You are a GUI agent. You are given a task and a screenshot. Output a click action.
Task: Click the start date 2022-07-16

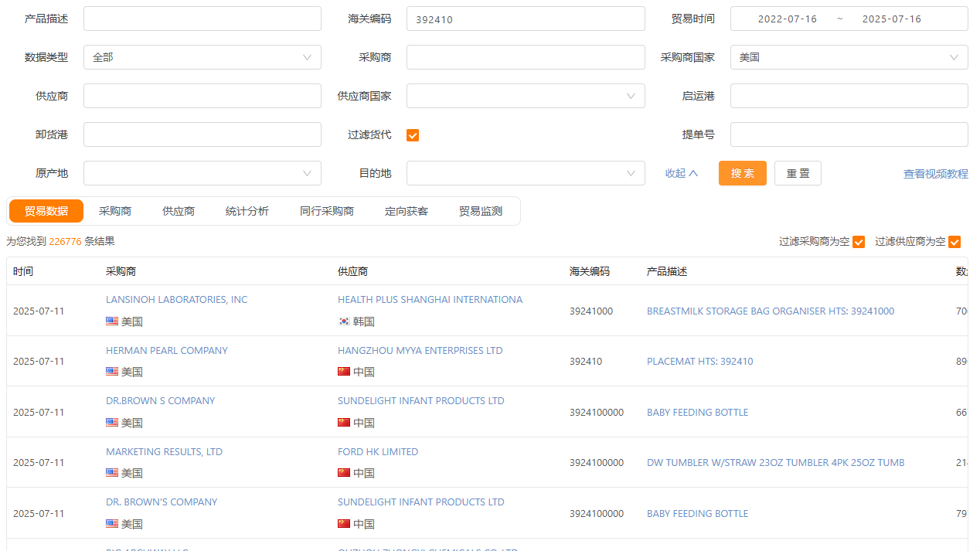pyautogui.click(x=788, y=19)
